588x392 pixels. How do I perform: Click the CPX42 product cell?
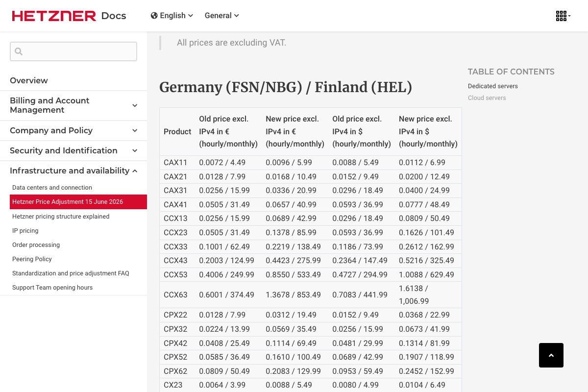pyautogui.click(x=177, y=343)
